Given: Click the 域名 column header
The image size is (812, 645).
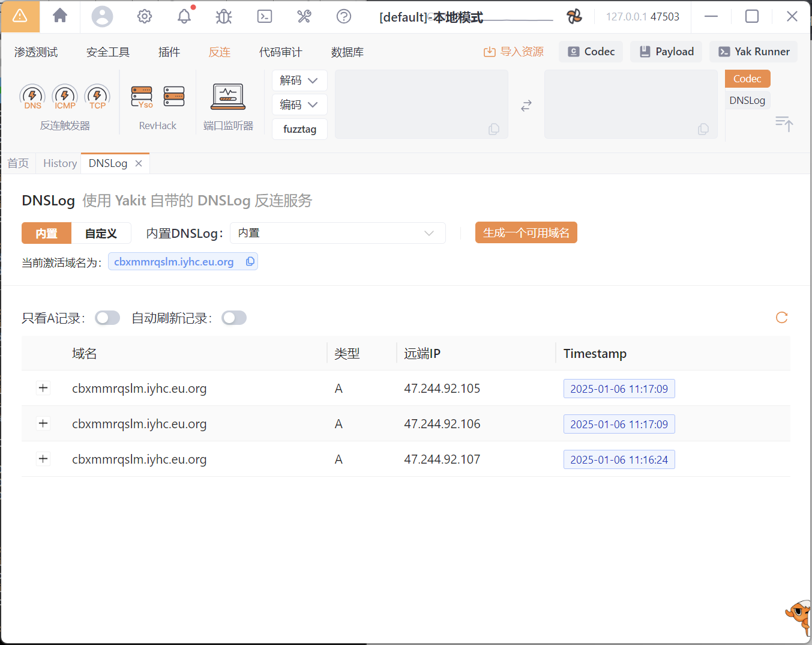Looking at the screenshot, I should 85,354.
